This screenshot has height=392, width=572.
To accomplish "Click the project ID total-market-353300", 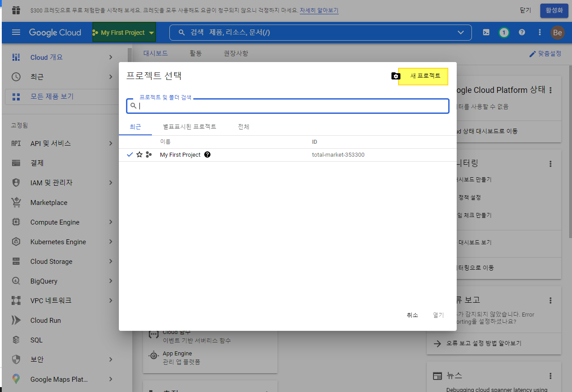I will (338, 155).
